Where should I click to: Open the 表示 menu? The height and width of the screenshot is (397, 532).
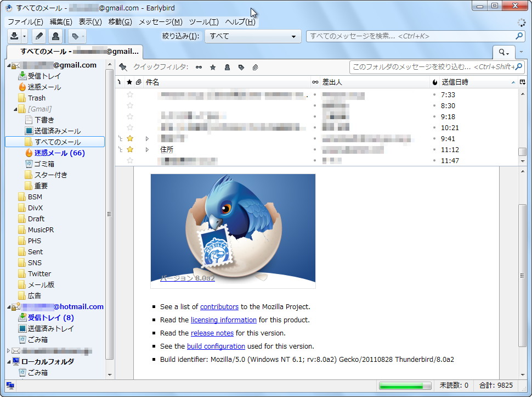[90, 22]
